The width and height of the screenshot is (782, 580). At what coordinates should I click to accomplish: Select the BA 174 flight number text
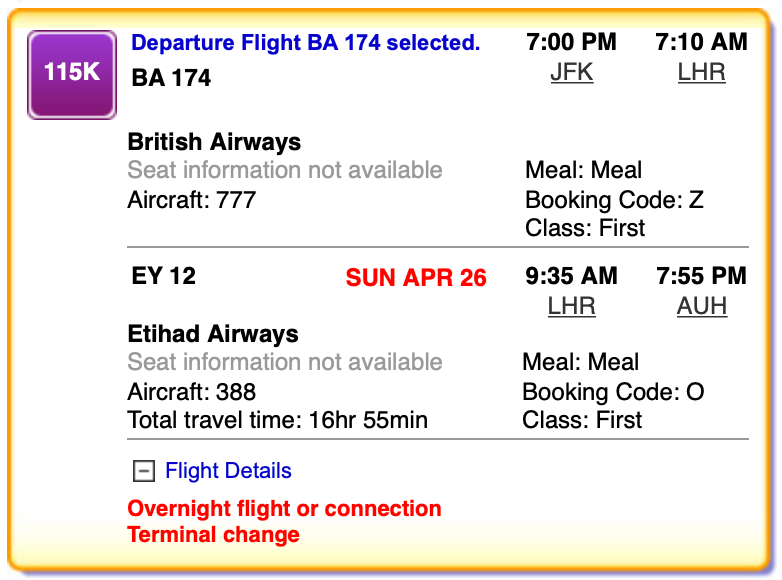coord(171,78)
